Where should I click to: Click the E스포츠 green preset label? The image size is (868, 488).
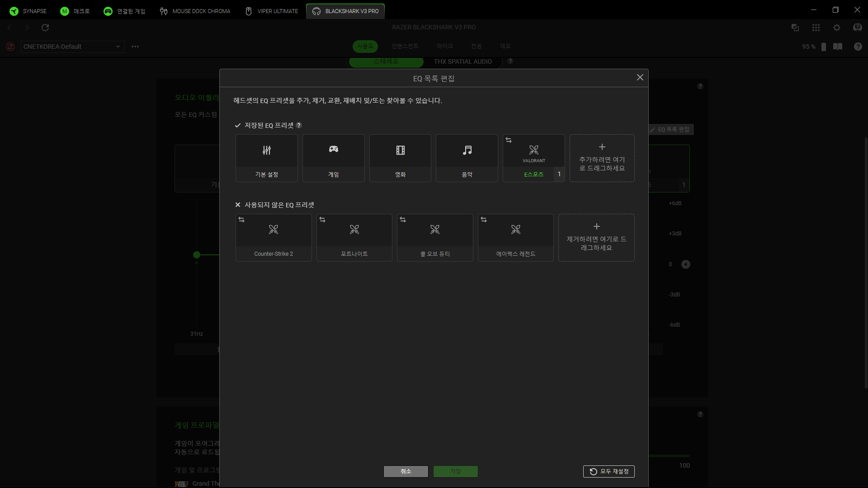coord(534,174)
